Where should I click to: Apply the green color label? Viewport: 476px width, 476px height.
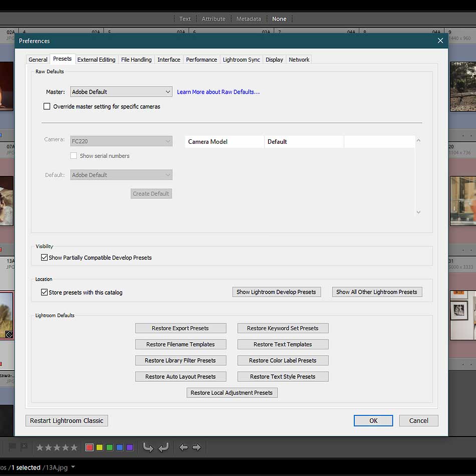[x=110, y=447]
